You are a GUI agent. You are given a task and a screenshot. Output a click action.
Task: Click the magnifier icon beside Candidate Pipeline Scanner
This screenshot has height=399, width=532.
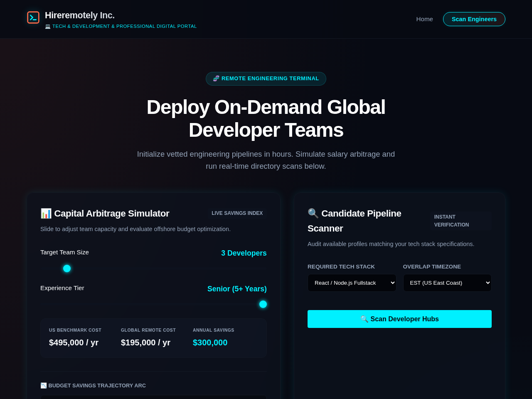click(x=313, y=214)
